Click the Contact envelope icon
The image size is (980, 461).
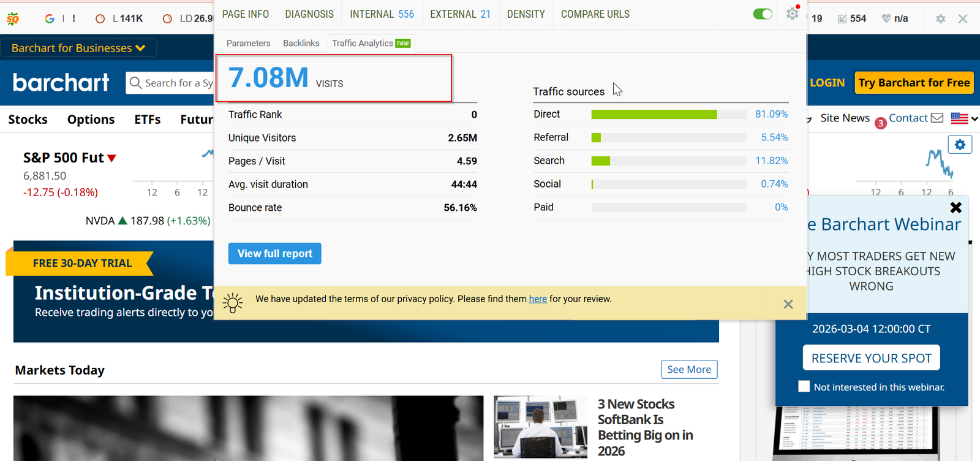click(937, 118)
